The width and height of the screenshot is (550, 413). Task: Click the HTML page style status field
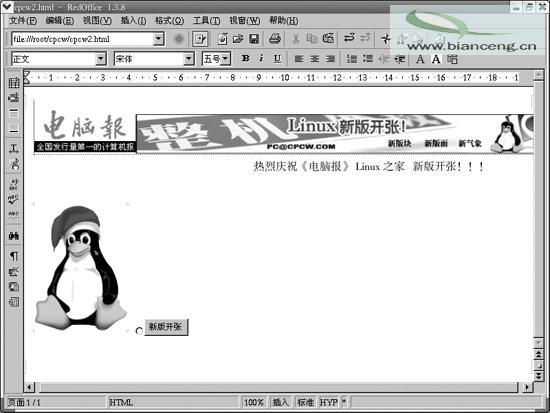pos(173,402)
